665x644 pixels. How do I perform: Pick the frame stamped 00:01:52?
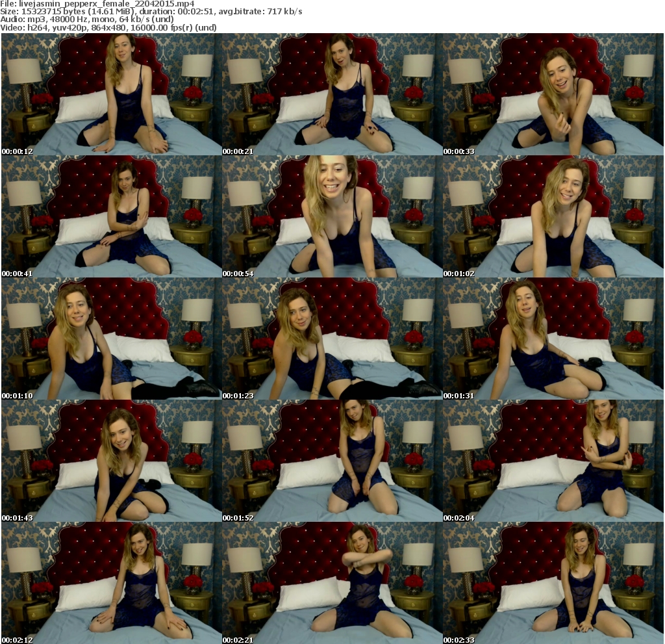[x=332, y=461]
